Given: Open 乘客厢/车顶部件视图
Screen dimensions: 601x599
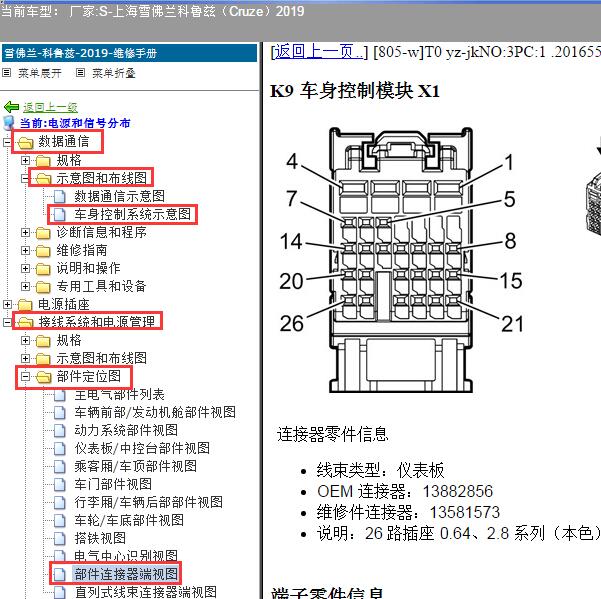Looking at the screenshot, I should [136, 466].
